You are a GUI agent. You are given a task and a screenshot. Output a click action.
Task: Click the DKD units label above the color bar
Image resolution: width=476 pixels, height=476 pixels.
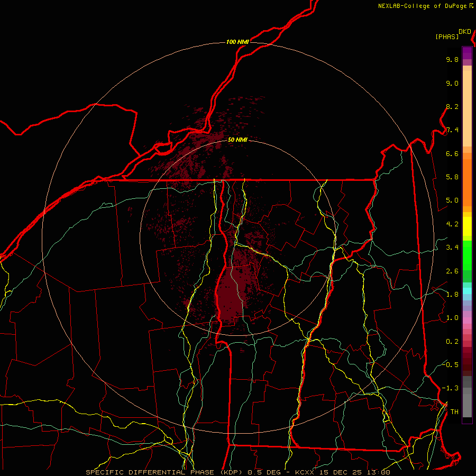tap(464, 32)
